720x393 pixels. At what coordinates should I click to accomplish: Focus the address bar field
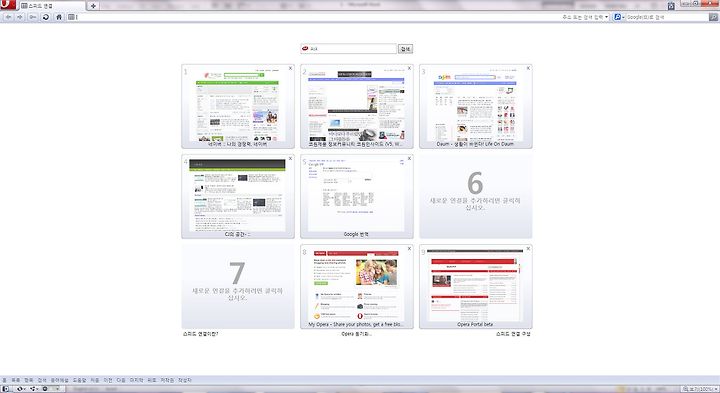[x=339, y=17]
